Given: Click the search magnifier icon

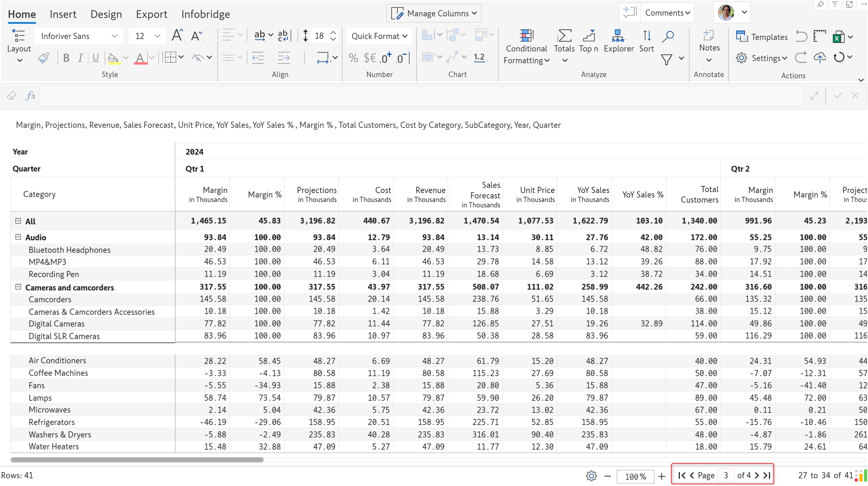Looking at the screenshot, I should point(668,36).
